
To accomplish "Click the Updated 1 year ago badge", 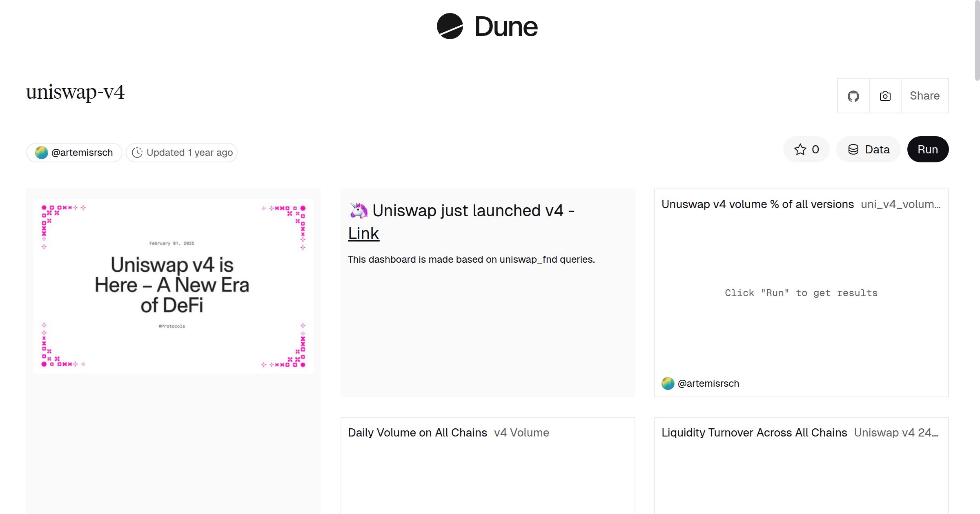I will click(181, 152).
